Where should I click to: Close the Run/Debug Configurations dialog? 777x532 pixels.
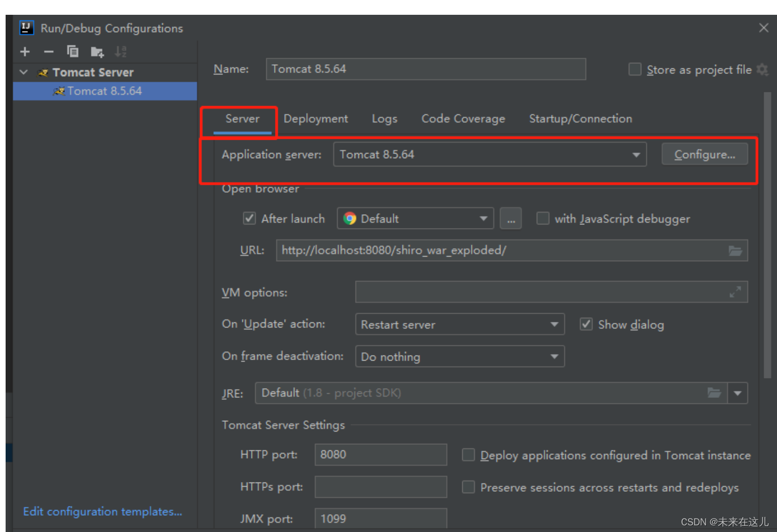click(x=763, y=28)
